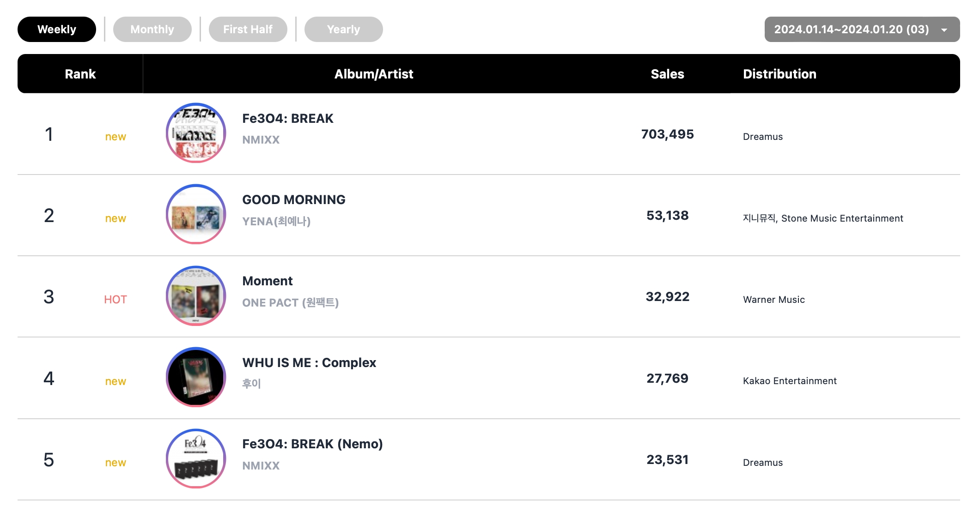
Task: Switch to the Weekly chart tab
Action: pyautogui.click(x=57, y=30)
